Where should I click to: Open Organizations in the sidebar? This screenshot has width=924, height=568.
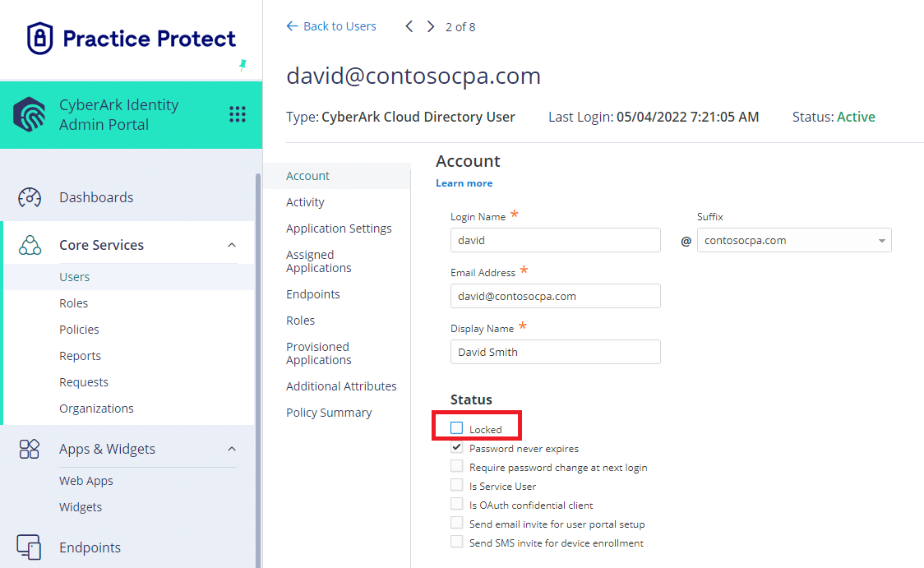(x=96, y=409)
